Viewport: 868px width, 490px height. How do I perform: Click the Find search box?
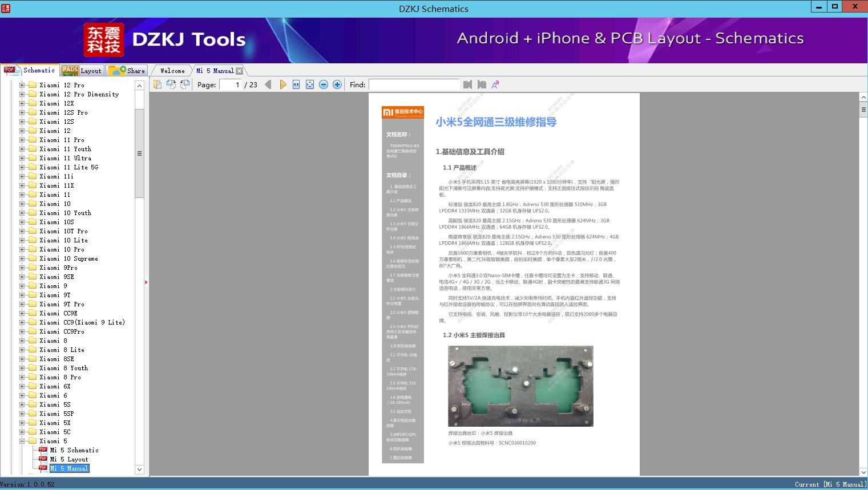click(414, 84)
